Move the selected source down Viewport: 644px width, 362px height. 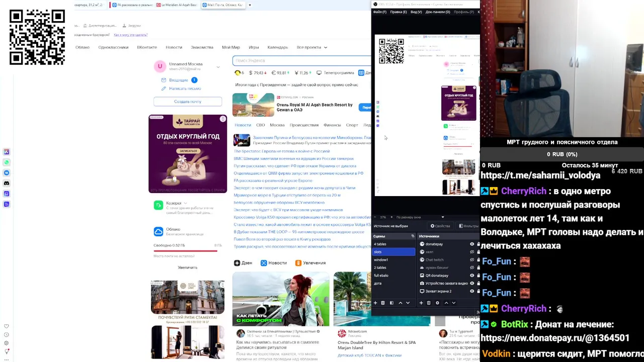tap(453, 303)
